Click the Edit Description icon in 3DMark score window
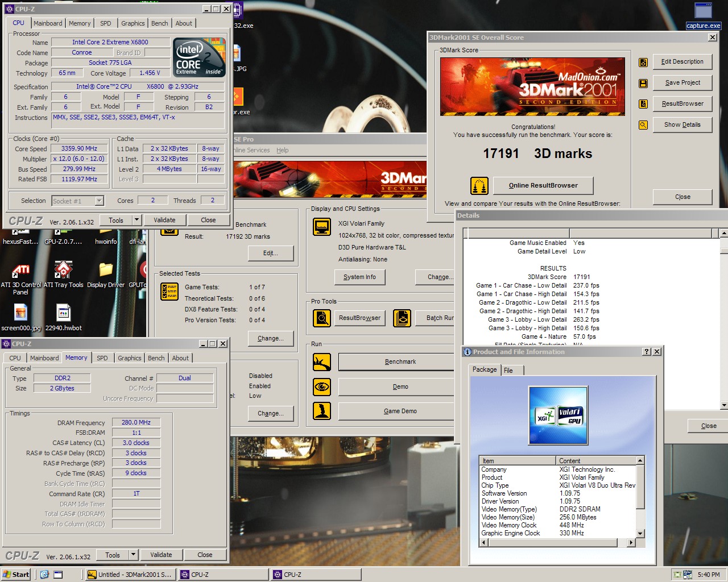728x582 pixels. pyautogui.click(x=643, y=62)
